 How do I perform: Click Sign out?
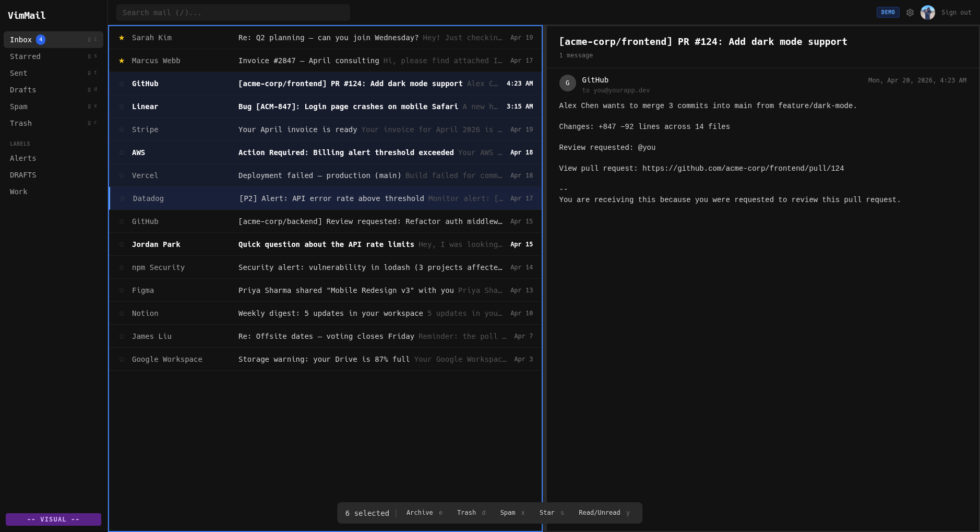[955, 12]
